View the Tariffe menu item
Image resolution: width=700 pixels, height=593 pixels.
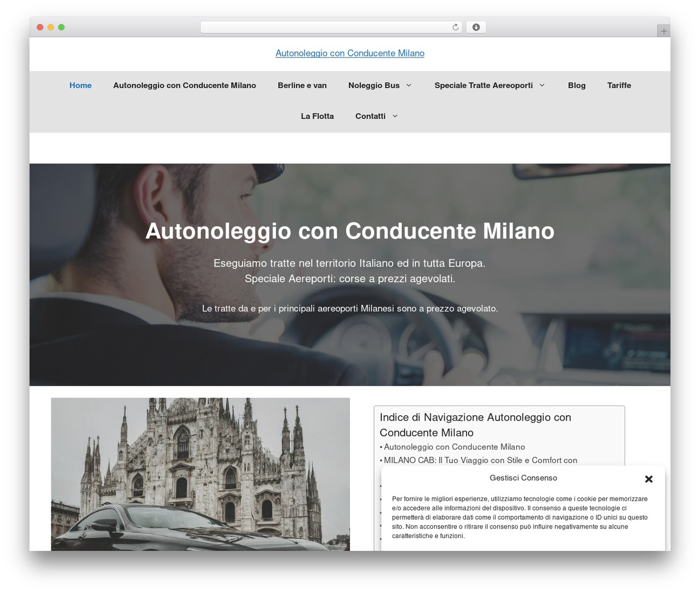pos(619,85)
